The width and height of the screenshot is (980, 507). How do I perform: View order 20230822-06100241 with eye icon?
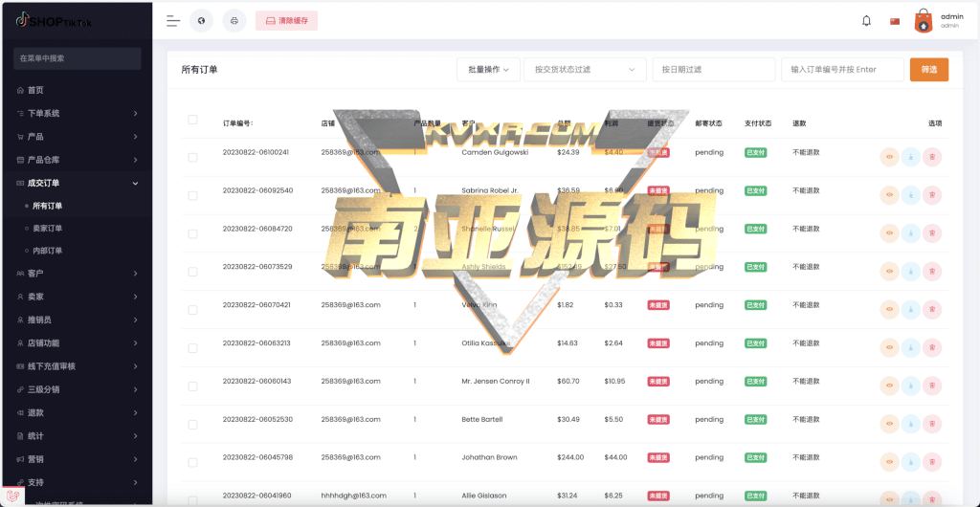[889, 157]
